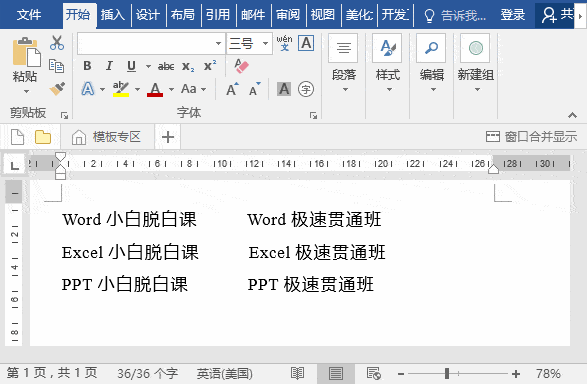Click the 登录 sign-in link

[513, 15]
